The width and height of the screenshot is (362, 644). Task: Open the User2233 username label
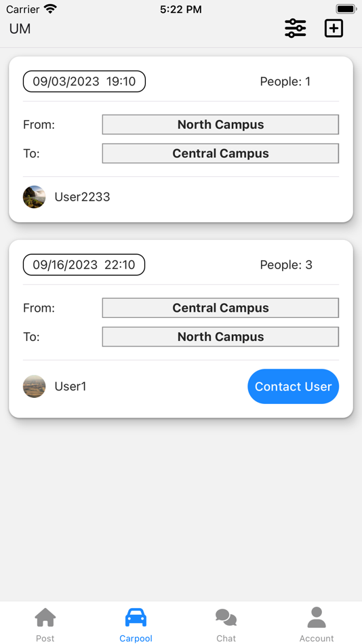(82, 197)
